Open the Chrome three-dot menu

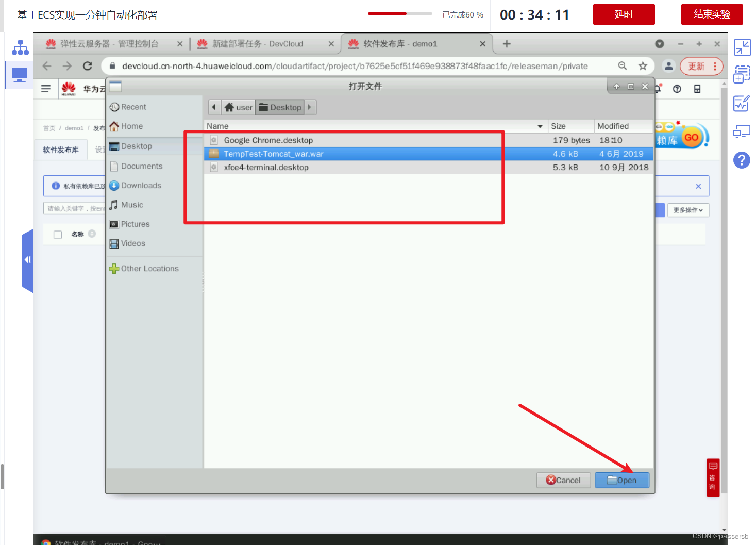tap(715, 66)
